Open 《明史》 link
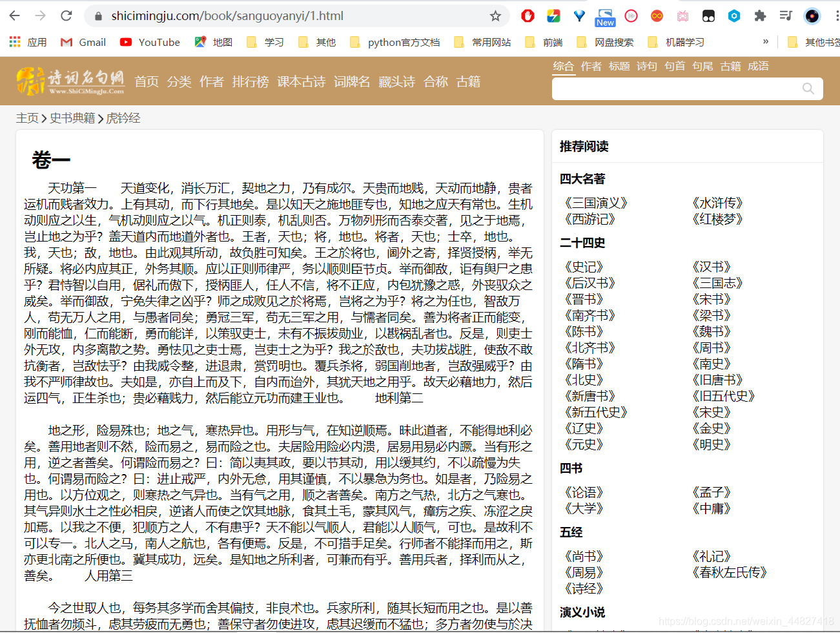Screen dimensions: 840x633 710,444
